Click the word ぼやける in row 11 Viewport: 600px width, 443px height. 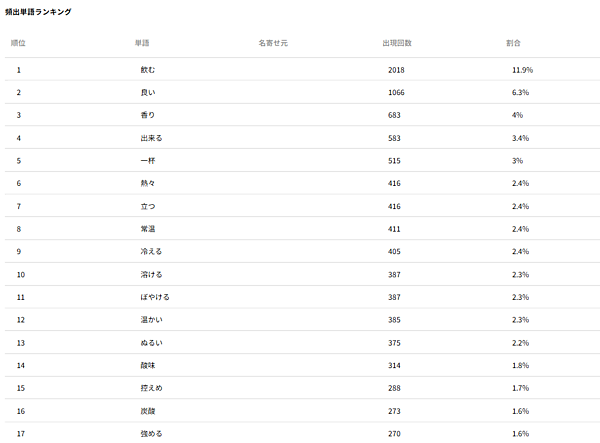coord(155,297)
